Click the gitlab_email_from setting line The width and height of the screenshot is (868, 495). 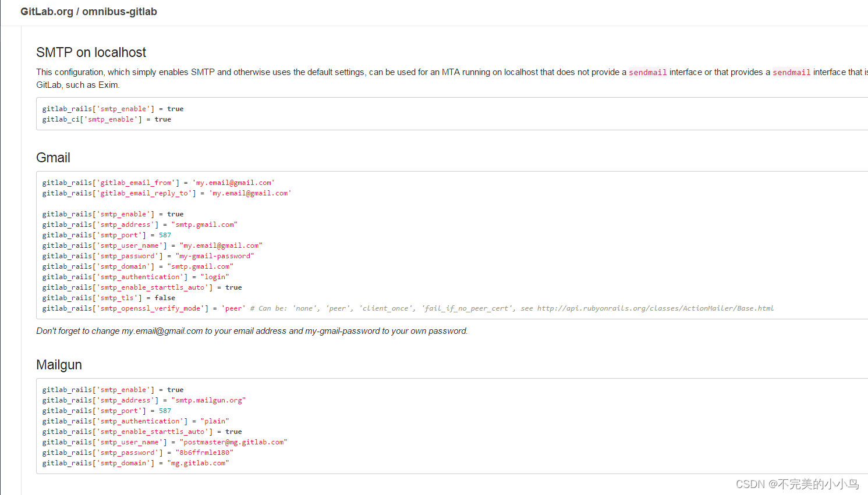[x=158, y=183]
